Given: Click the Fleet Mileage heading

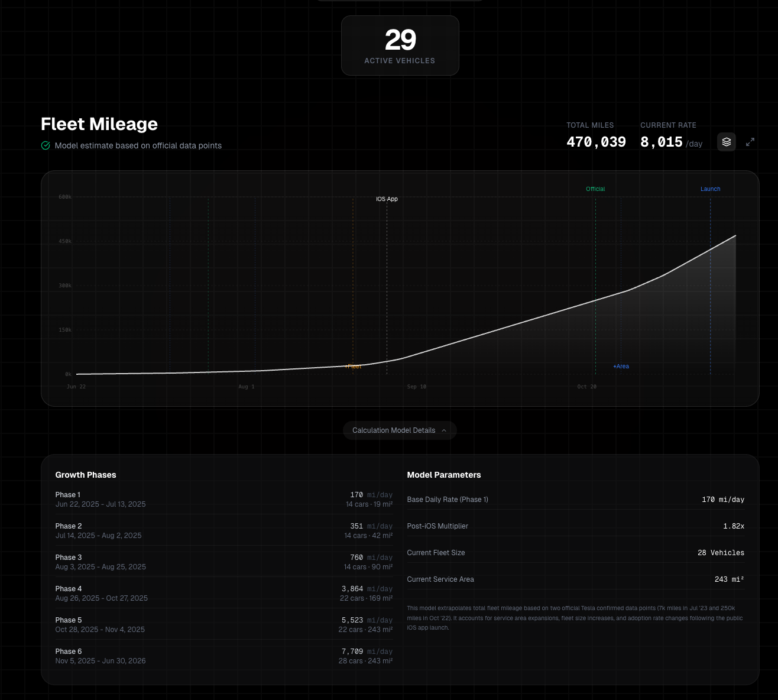Looking at the screenshot, I should coord(99,124).
